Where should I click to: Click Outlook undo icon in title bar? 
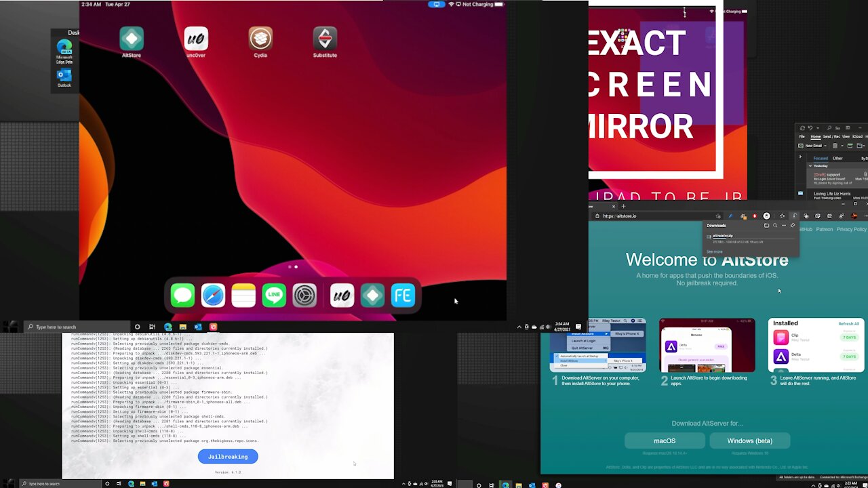[810, 127]
